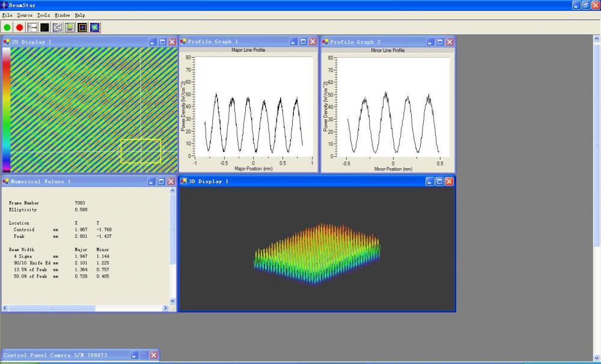Open the Window menu
Image resolution: width=601 pixels, height=364 pixels.
pyautogui.click(x=62, y=16)
